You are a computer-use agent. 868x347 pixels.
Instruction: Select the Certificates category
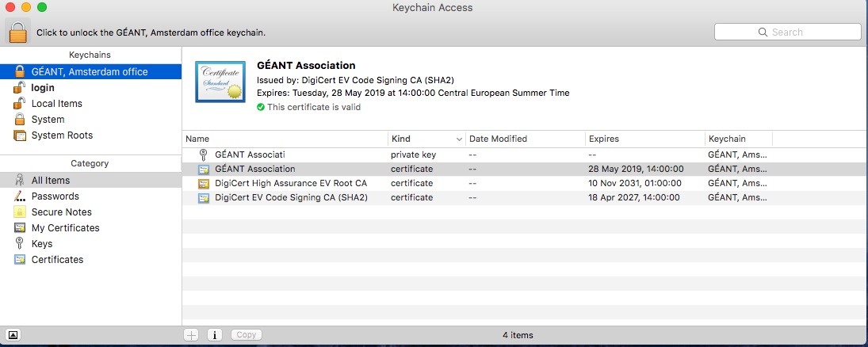57,260
